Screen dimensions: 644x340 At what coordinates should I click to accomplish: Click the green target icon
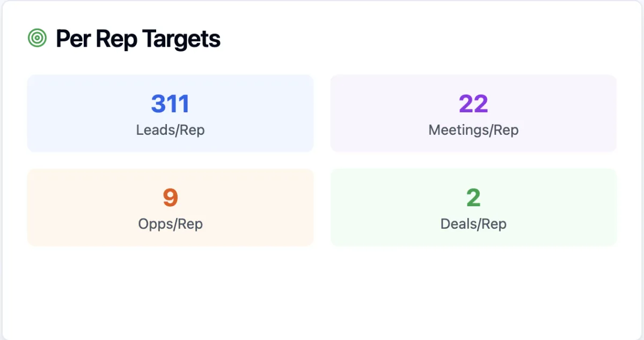tap(36, 38)
